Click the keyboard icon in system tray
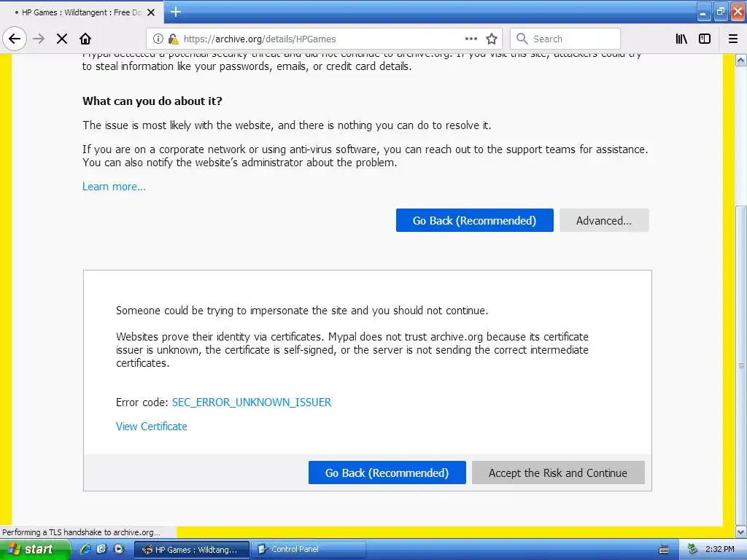This screenshot has width=747, height=560. pos(664,550)
